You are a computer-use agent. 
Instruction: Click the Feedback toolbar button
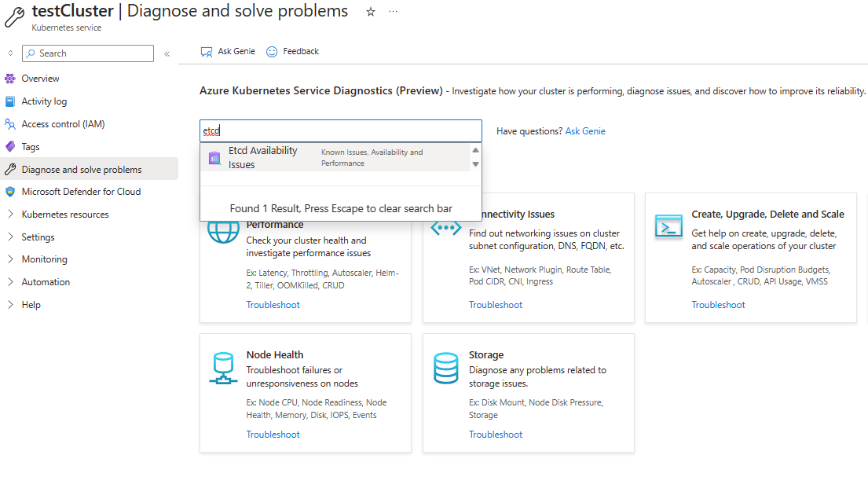293,52
